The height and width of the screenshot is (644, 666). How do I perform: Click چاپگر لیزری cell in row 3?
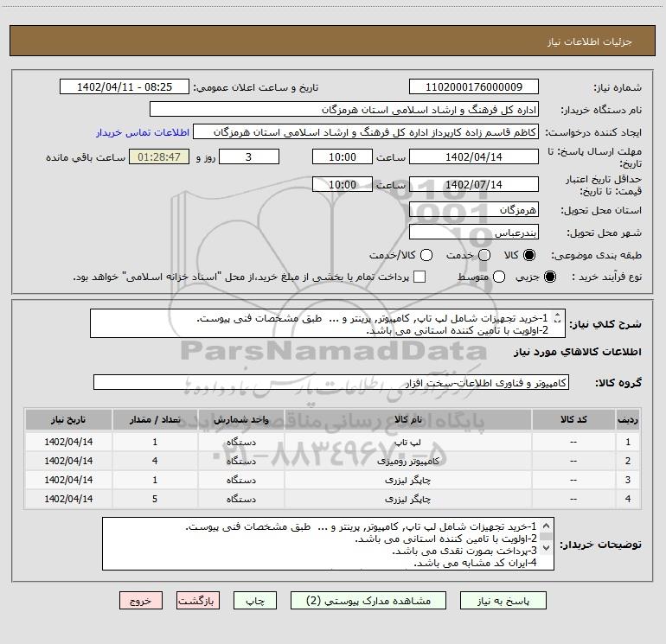(407, 480)
